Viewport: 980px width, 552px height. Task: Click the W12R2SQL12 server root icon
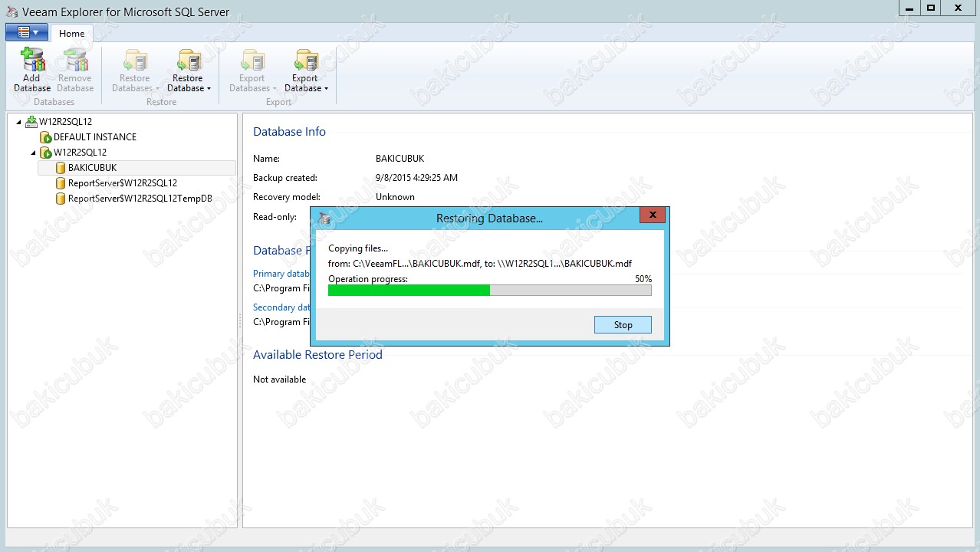pos(31,121)
